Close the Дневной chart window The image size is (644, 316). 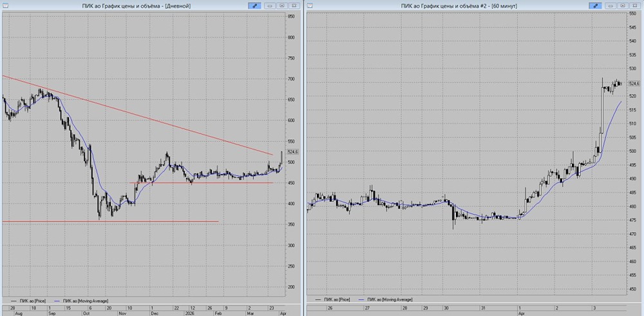click(294, 6)
